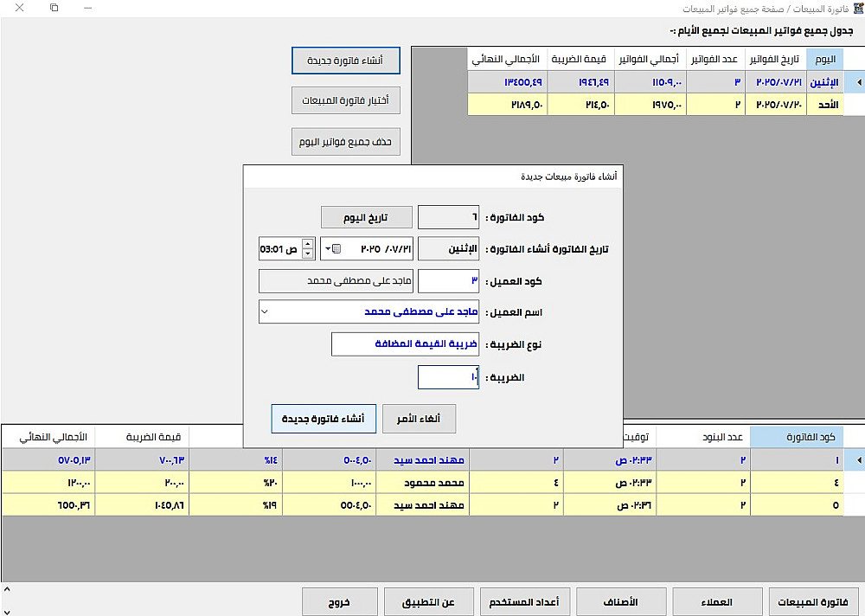Click the أجمالي الفواتير column header

pyautogui.click(x=650, y=59)
